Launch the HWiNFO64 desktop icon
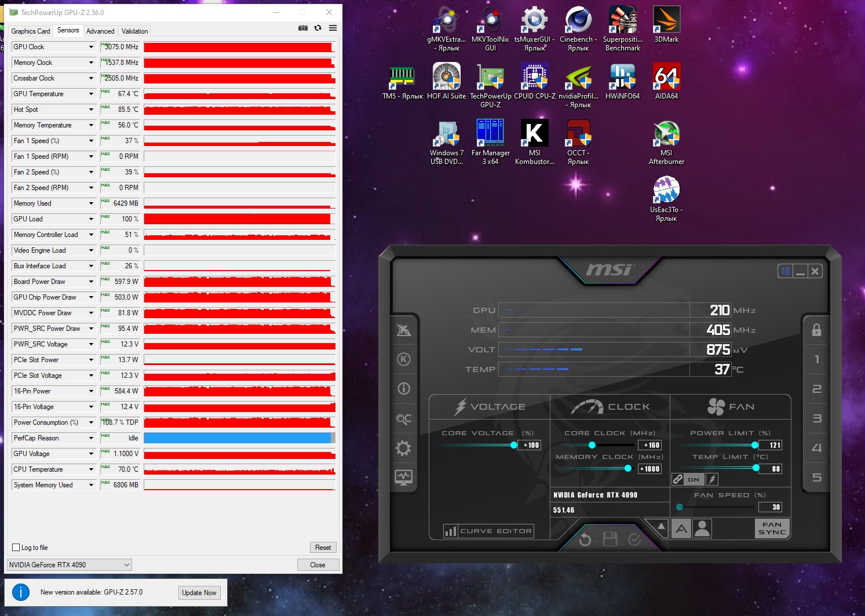Viewport: 865px width, 616px height. pos(623,81)
